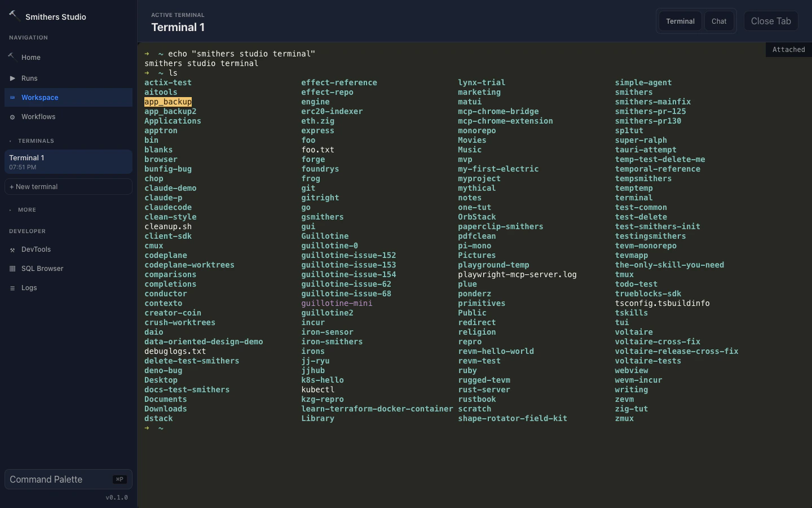Click the SQL Browser grid icon

(12, 269)
